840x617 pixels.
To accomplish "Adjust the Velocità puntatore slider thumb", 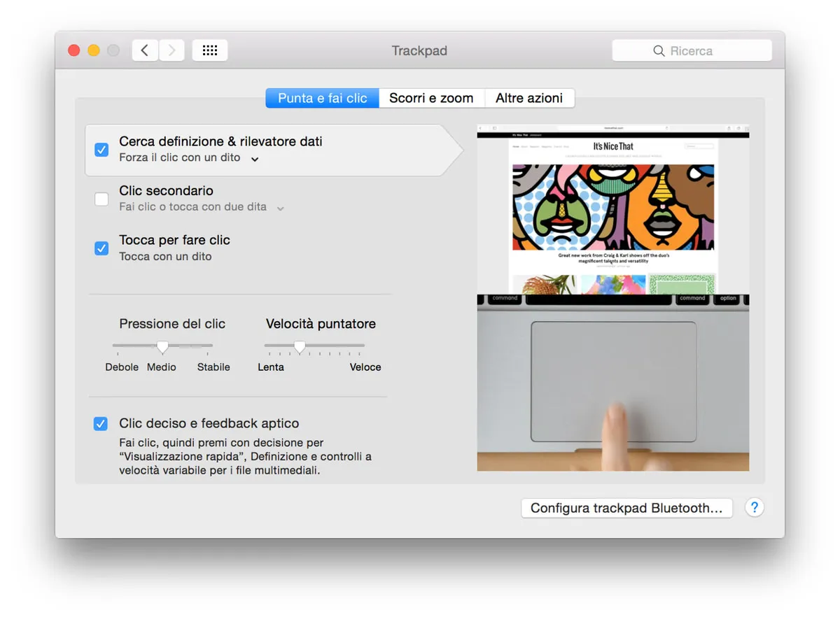I will [x=300, y=346].
